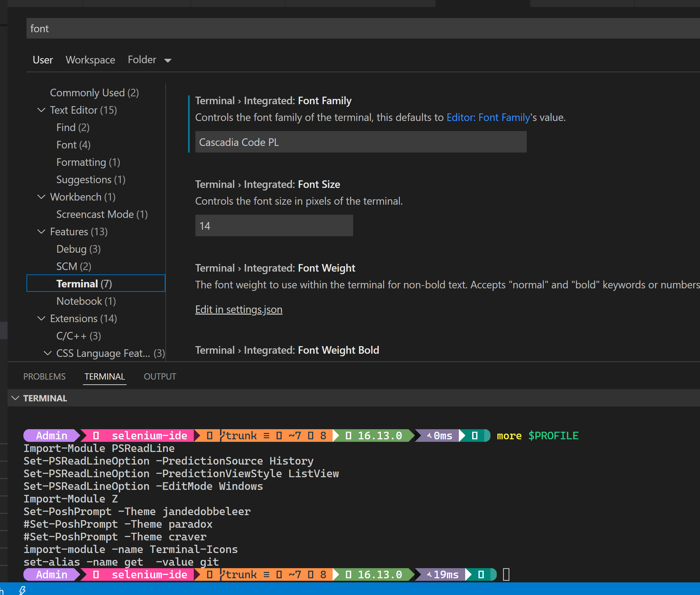Image resolution: width=700 pixels, height=595 pixels.
Task: Click the terminal Font Size value field
Action: [274, 226]
